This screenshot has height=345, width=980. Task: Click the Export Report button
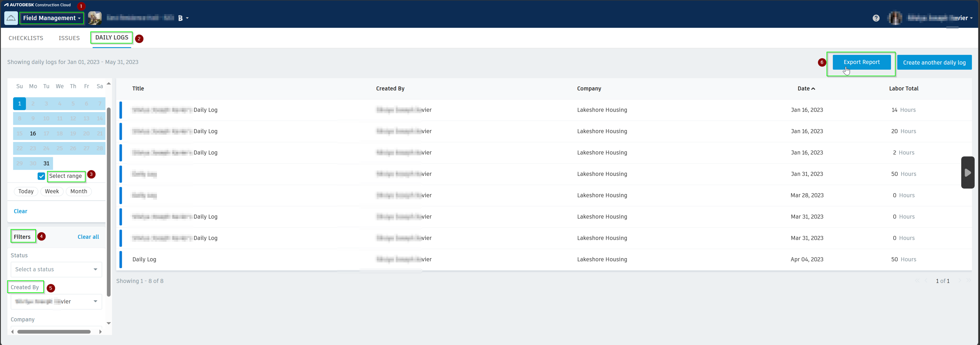(x=861, y=62)
